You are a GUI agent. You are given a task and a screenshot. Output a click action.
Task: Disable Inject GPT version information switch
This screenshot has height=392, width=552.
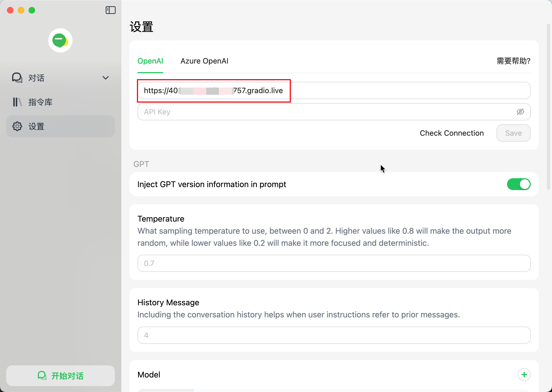click(x=518, y=184)
